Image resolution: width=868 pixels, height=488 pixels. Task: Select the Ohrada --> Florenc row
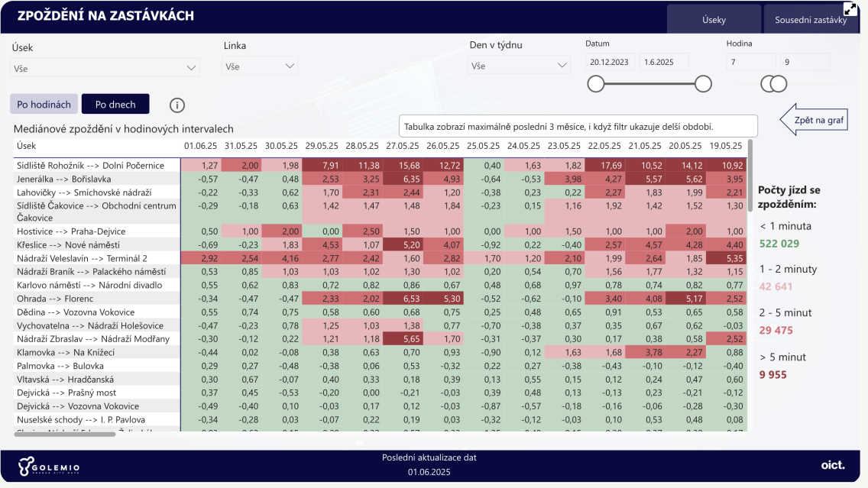point(380,299)
